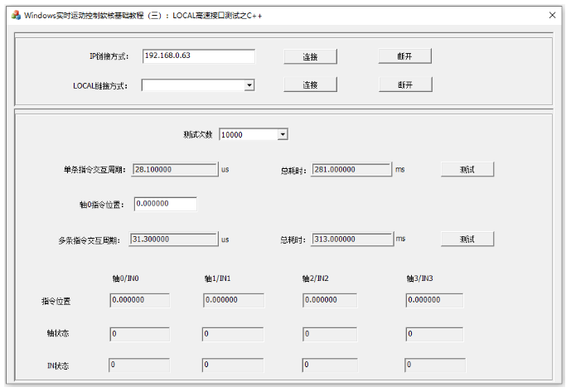571x392 pixels.
Task: Click 轴状态 field under 轴0/IN0
Action: 139,334
